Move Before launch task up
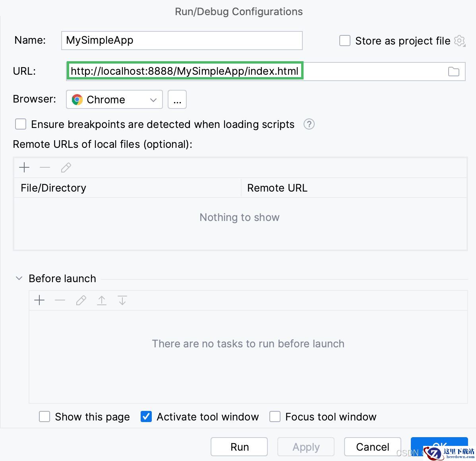 pos(102,300)
